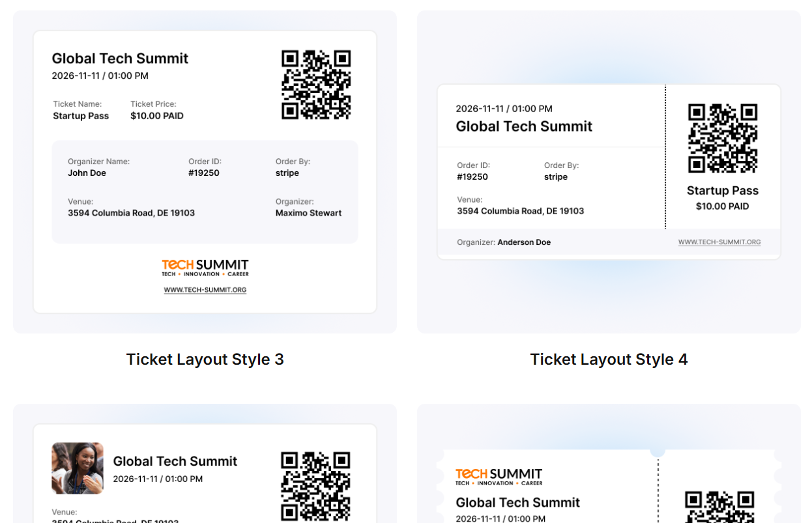
Task: Click organizer Maximo Stewart
Action: coord(308,213)
